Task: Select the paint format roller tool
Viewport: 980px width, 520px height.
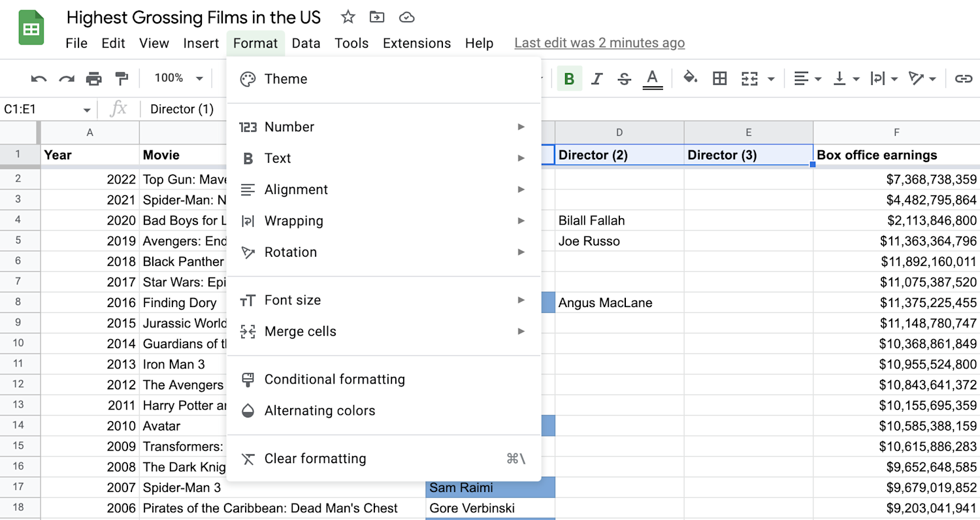Action: point(122,79)
